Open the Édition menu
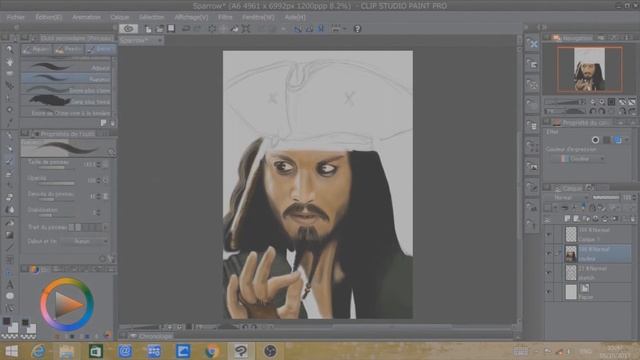This screenshot has height=360, width=640. pyautogui.click(x=49, y=17)
